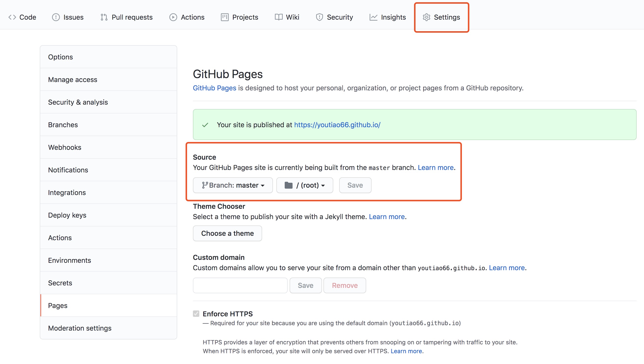Click Save button in Source section
Screen dimensions: 644x364
pyautogui.click(x=355, y=185)
